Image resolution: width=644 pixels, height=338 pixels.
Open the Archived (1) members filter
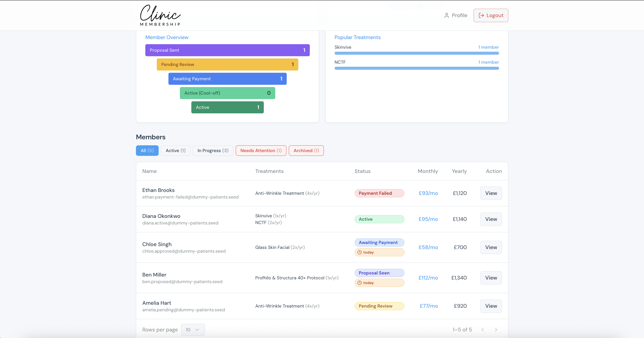(x=306, y=150)
